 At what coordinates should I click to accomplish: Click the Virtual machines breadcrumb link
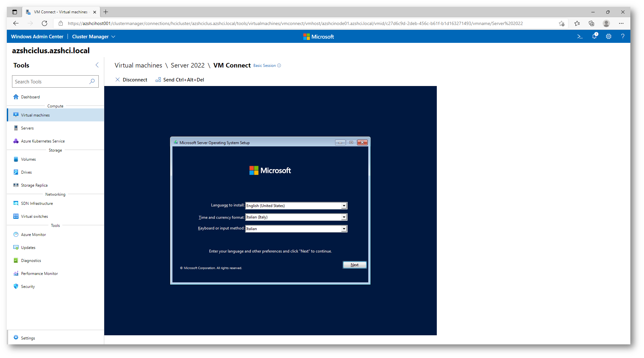coord(138,66)
